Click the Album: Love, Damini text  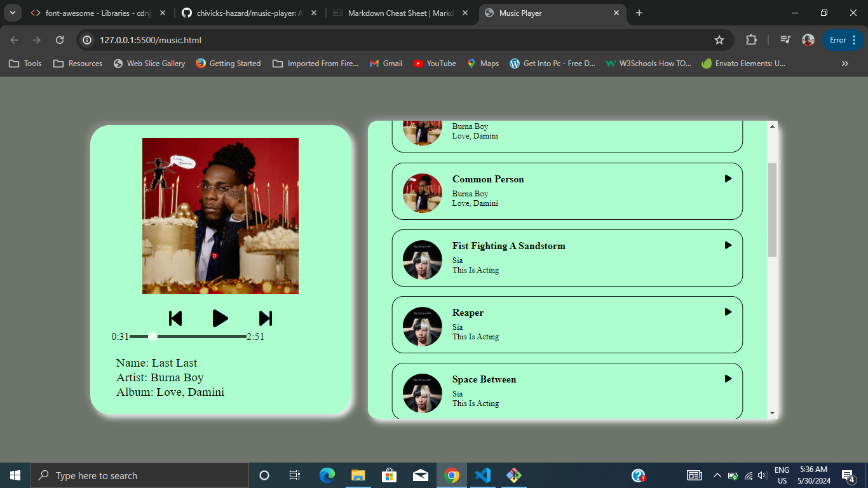170,392
